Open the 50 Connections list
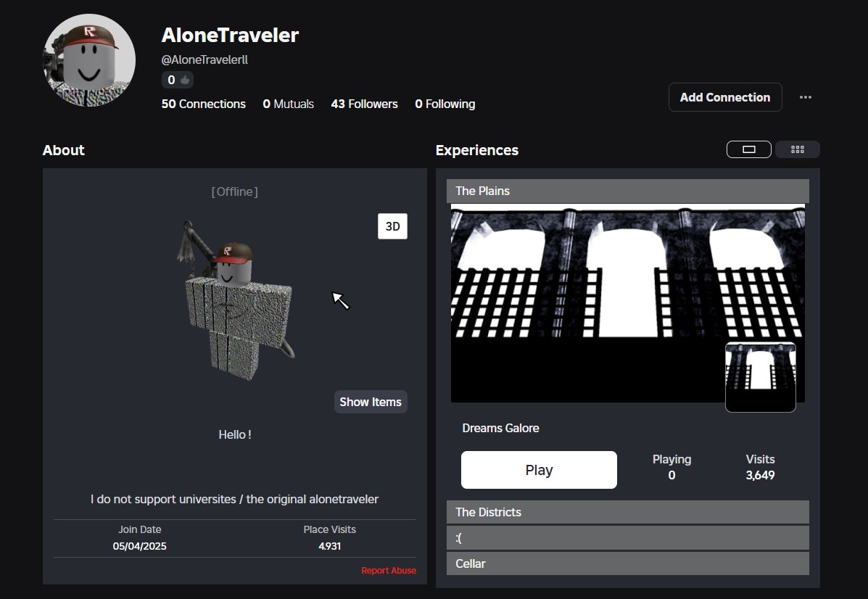Screen dimensions: 868x599 coord(203,104)
